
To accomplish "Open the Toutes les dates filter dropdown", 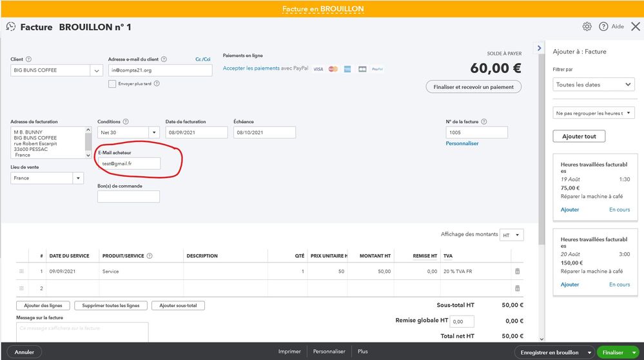I will [x=594, y=85].
